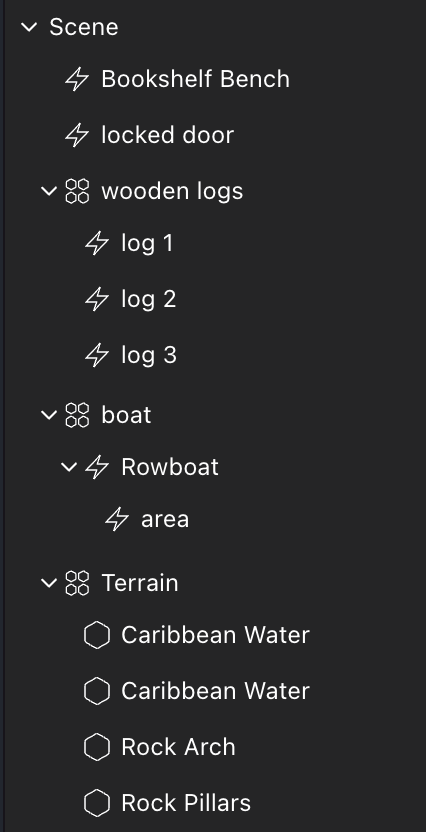Viewport: 426px width, 832px height.
Task: Select the Bookshelf Bench label
Action: 195,80
